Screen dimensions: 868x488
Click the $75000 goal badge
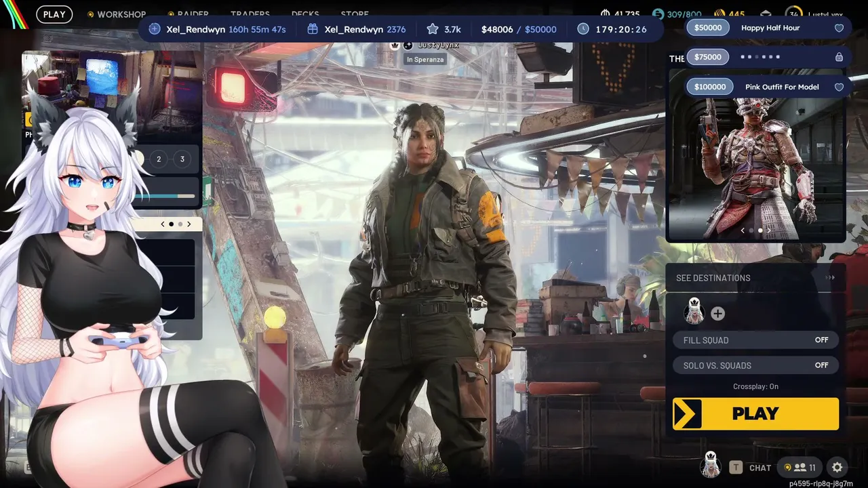708,58
